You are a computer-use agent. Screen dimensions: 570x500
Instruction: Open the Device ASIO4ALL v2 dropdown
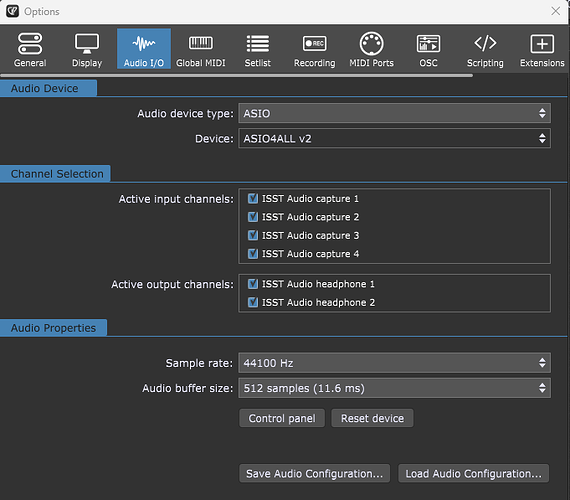click(x=394, y=138)
